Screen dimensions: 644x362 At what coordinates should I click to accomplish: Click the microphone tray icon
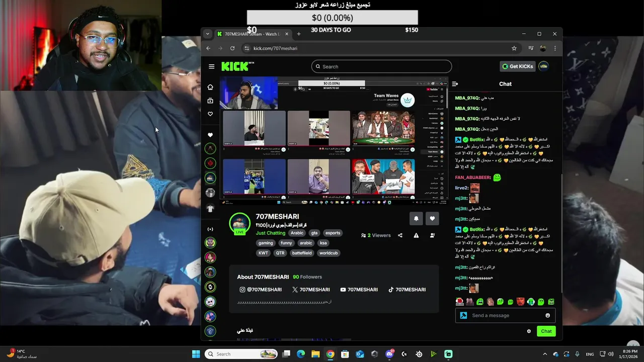[577, 354]
